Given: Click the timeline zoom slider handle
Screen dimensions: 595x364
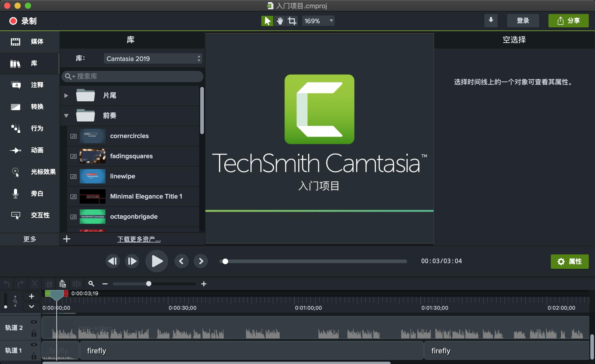Looking at the screenshot, I should (149, 284).
